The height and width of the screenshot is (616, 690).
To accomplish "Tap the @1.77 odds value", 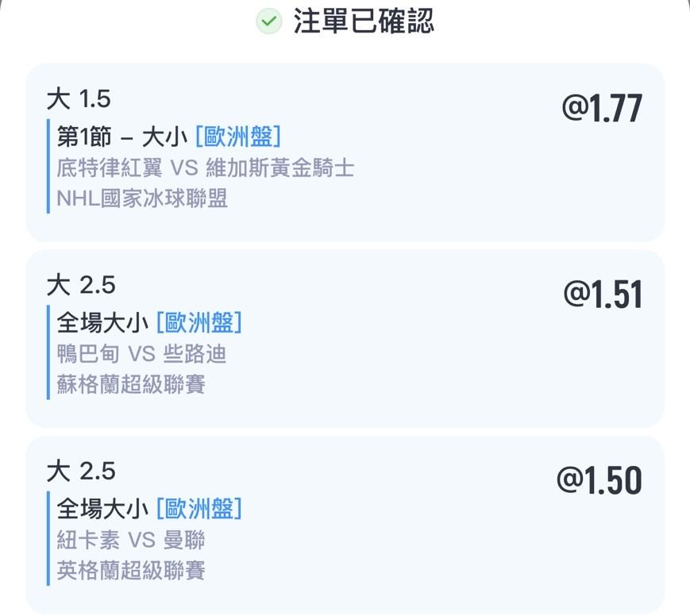I will click(602, 109).
